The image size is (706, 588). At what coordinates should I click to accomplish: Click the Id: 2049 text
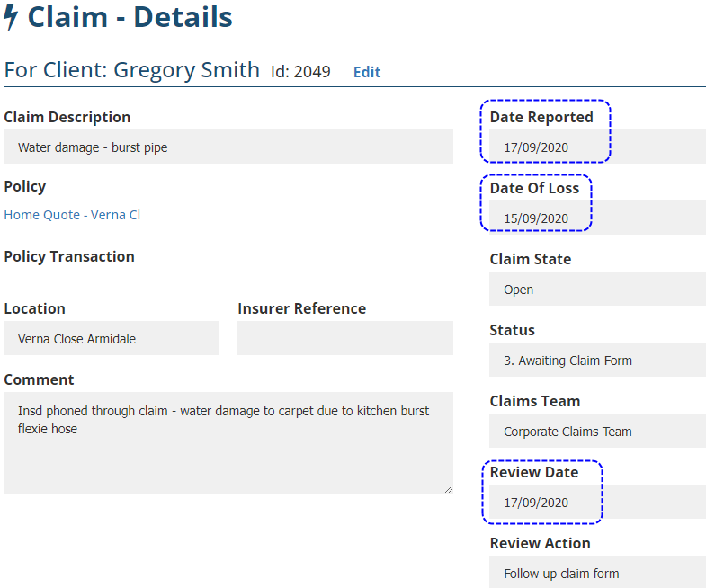tap(300, 72)
